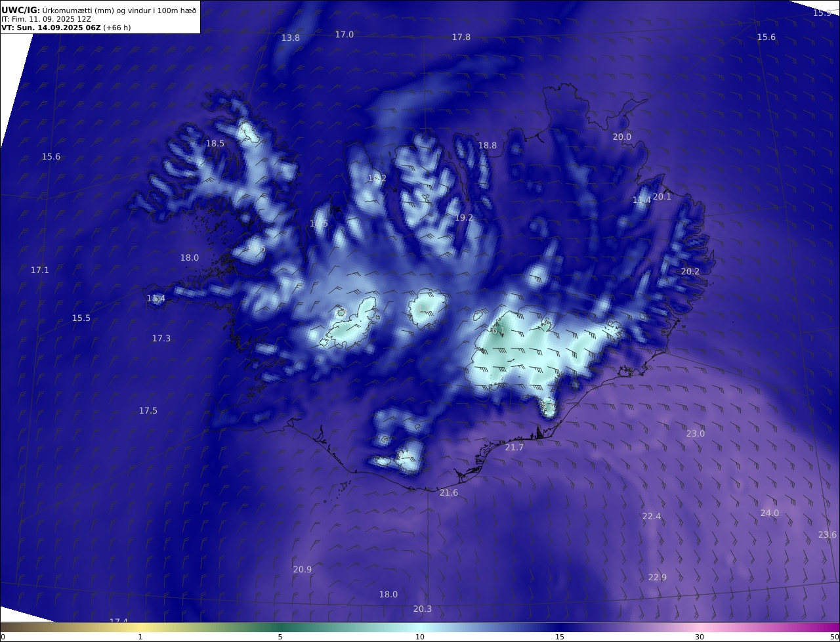Select the 20.3 value label
This screenshot has height=642, width=840.
(x=423, y=609)
